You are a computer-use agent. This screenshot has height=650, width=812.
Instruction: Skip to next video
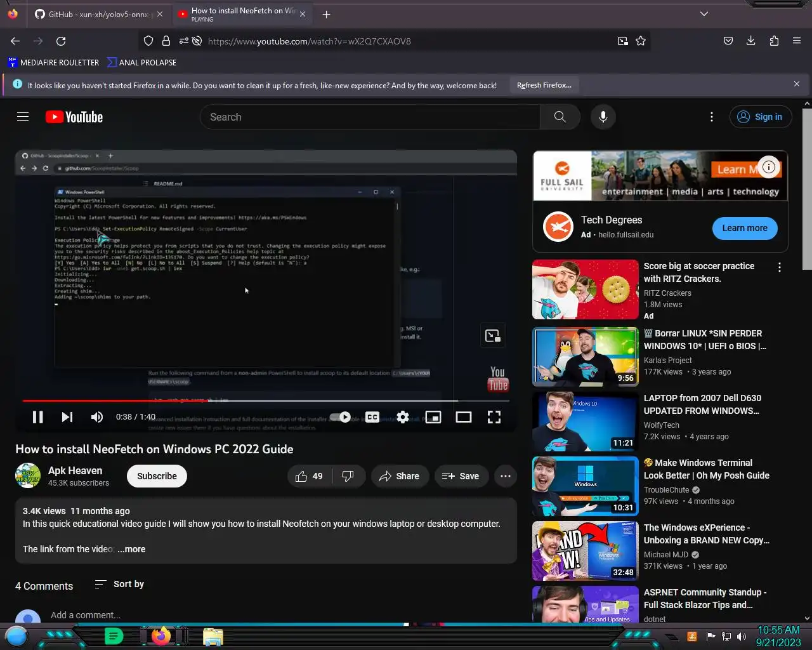pos(67,417)
